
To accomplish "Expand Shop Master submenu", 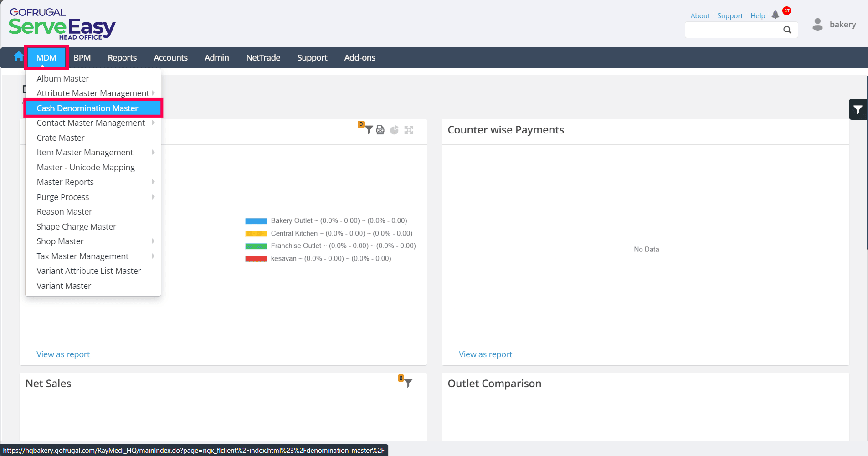I will [x=93, y=241].
